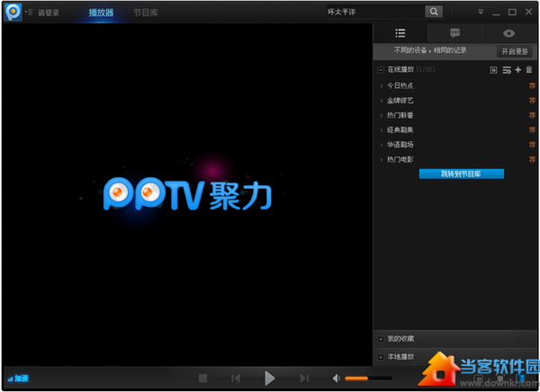Switch to the 节目库 tab
540x392 pixels.
pos(146,13)
